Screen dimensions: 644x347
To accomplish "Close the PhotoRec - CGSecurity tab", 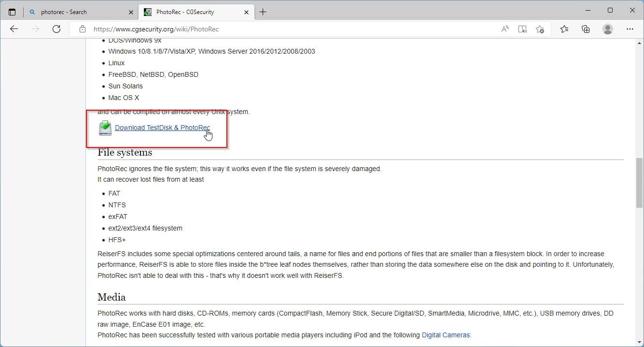I will coord(247,12).
